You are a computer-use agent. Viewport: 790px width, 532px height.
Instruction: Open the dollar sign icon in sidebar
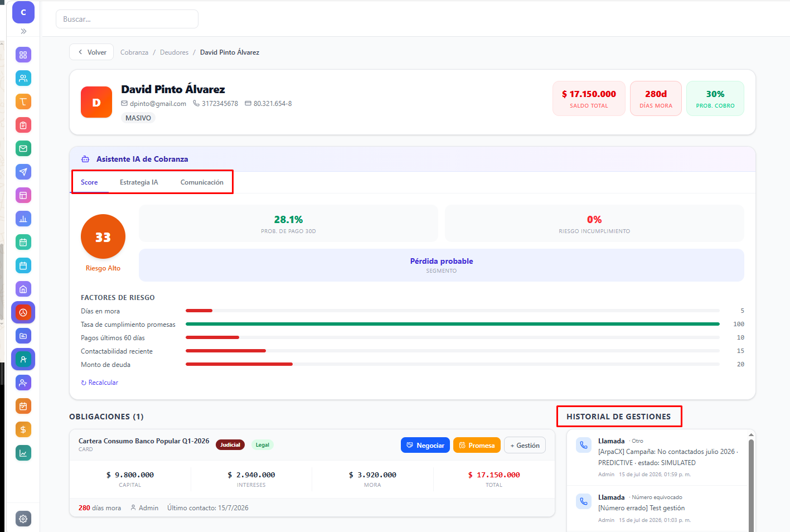(x=23, y=429)
